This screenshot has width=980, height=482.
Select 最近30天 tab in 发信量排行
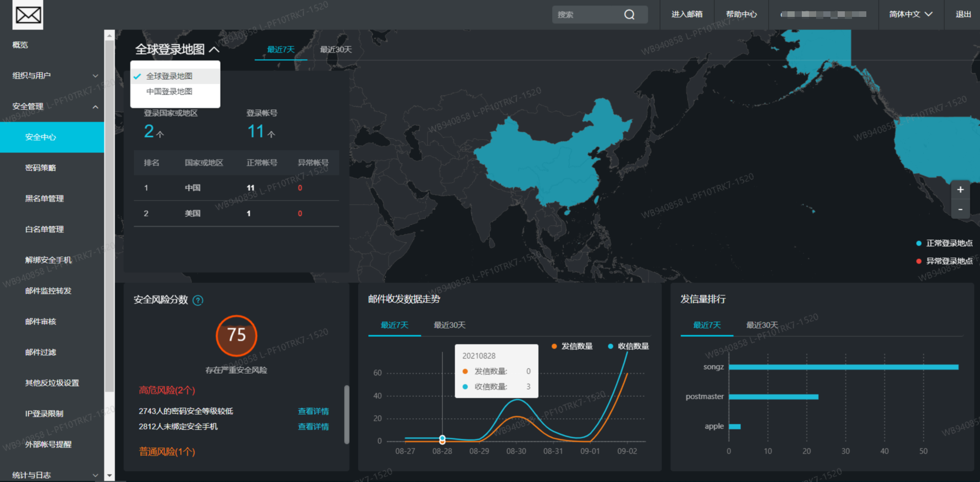(x=762, y=325)
